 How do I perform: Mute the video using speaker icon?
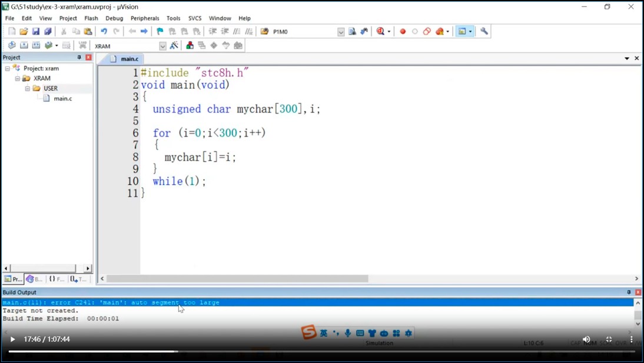[x=586, y=339]
